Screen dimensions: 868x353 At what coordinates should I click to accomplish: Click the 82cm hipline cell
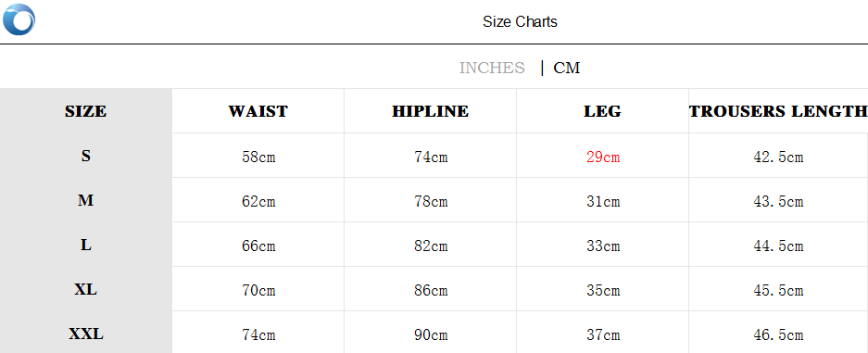click(431, 246)
